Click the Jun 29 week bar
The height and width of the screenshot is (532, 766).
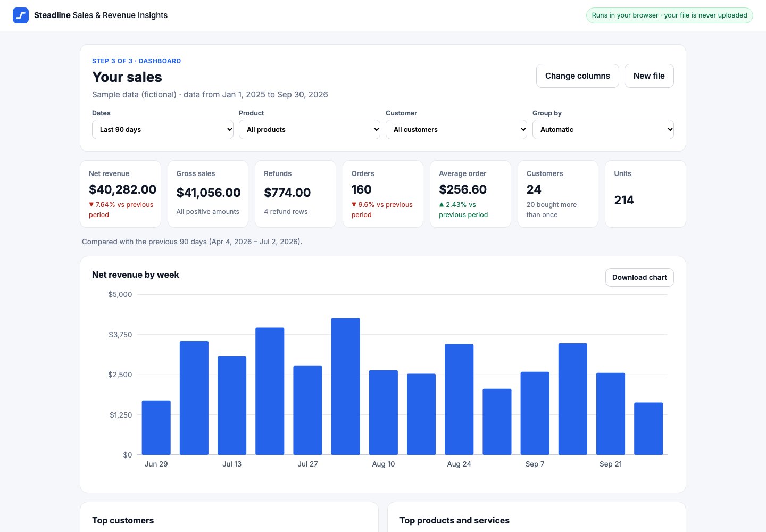[156, 428]
